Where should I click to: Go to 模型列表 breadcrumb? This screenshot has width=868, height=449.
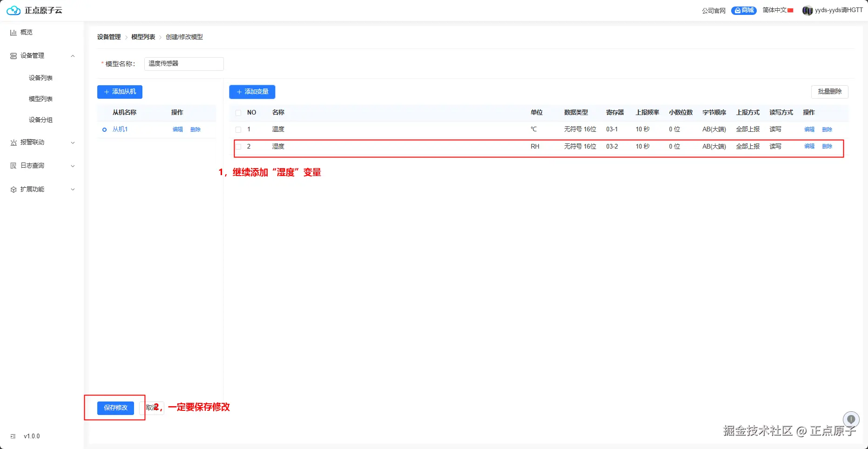pyautogui.click(x=143, y=37)
